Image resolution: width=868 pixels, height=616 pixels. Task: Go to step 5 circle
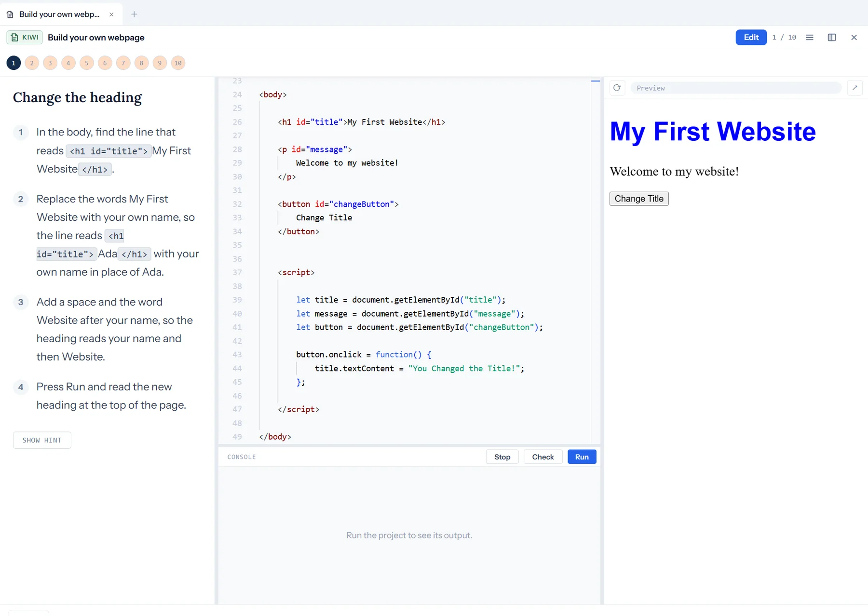87,63
